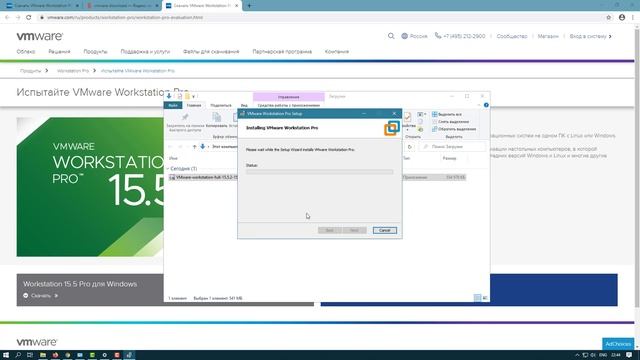Screen dimensions: 640x360
Task: Click the VMware installer taskbar icon
Action: click(129, 355)
